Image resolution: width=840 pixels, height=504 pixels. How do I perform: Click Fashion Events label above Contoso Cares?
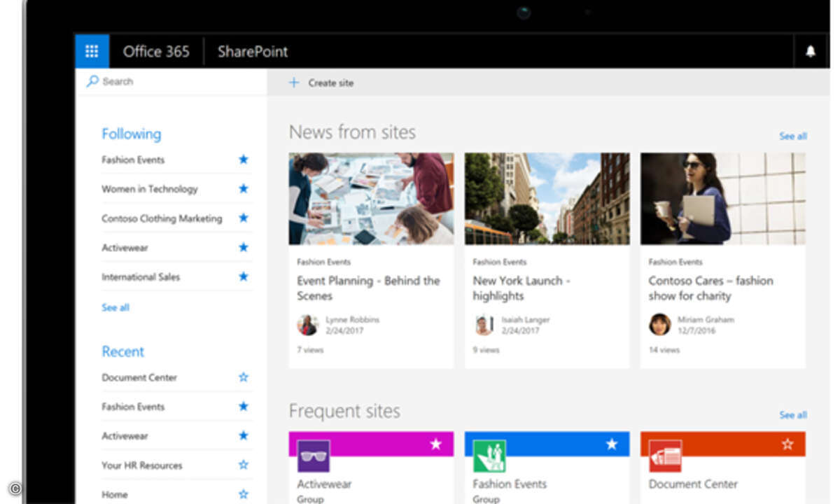(x=675, y=262)
